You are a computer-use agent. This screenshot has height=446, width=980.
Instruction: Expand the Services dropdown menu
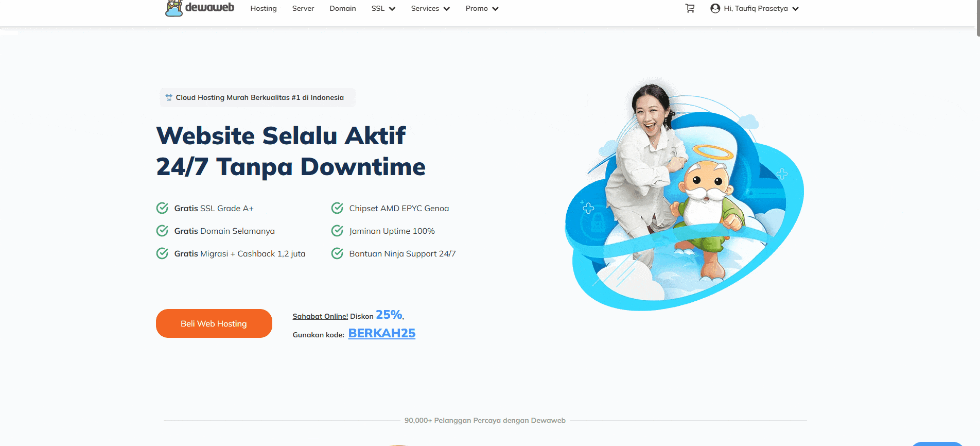click(x=430, y=8)
